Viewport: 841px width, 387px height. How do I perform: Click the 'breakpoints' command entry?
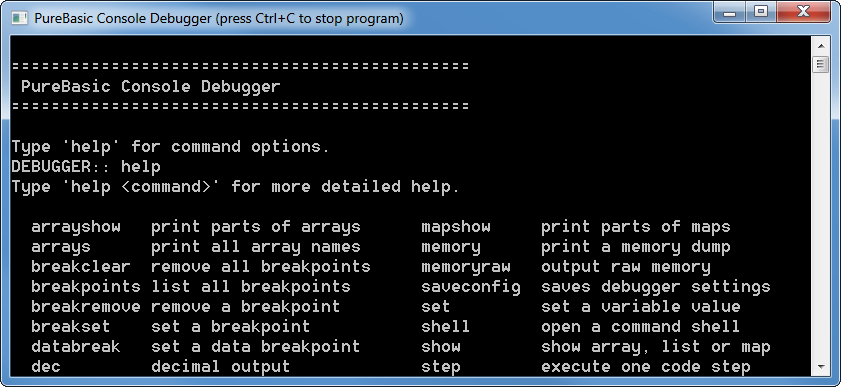[x=86, y=287]
